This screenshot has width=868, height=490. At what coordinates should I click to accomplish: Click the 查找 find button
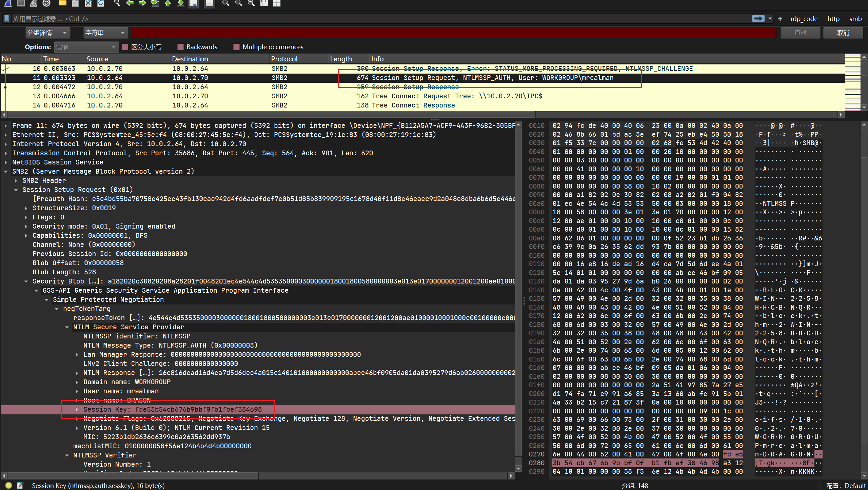coord(800,33)
